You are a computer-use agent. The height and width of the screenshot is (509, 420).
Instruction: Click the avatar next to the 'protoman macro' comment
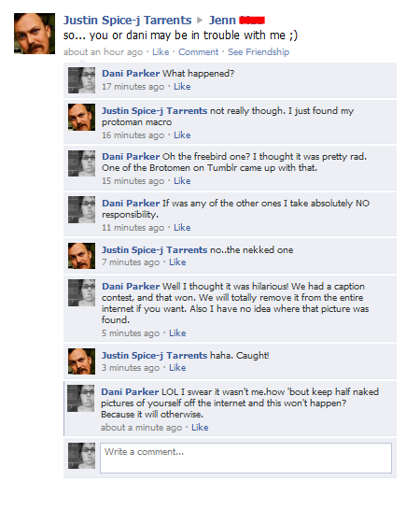82,117
